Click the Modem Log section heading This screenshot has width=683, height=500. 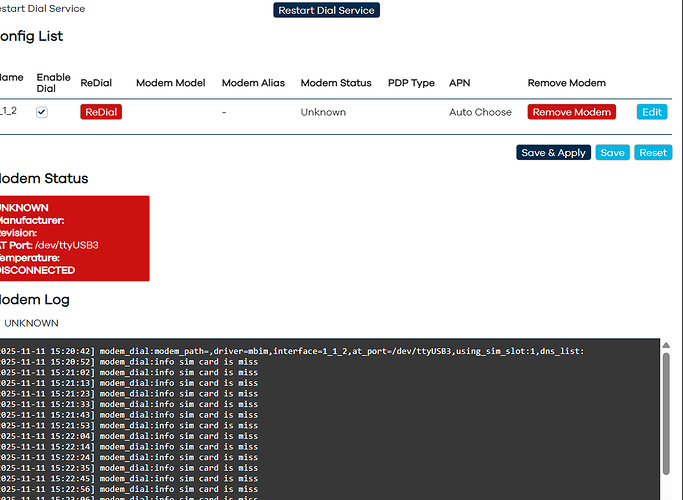[35, 299]
